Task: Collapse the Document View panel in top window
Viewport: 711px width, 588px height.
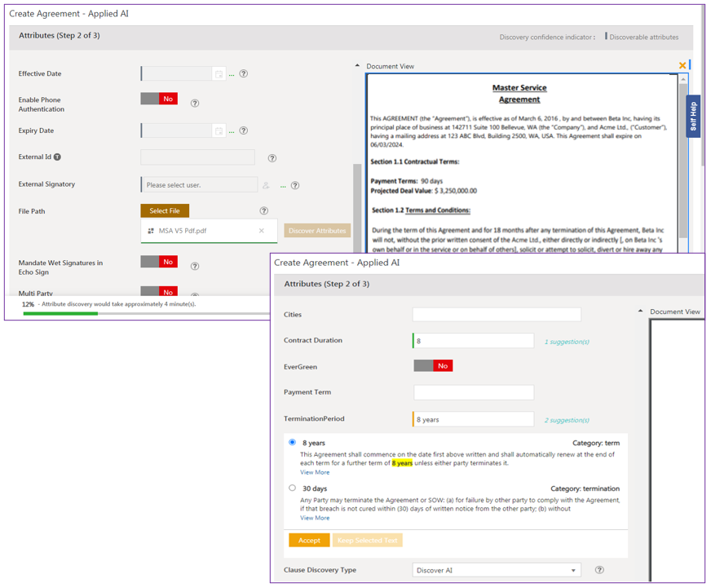Action: coord(357,66)
